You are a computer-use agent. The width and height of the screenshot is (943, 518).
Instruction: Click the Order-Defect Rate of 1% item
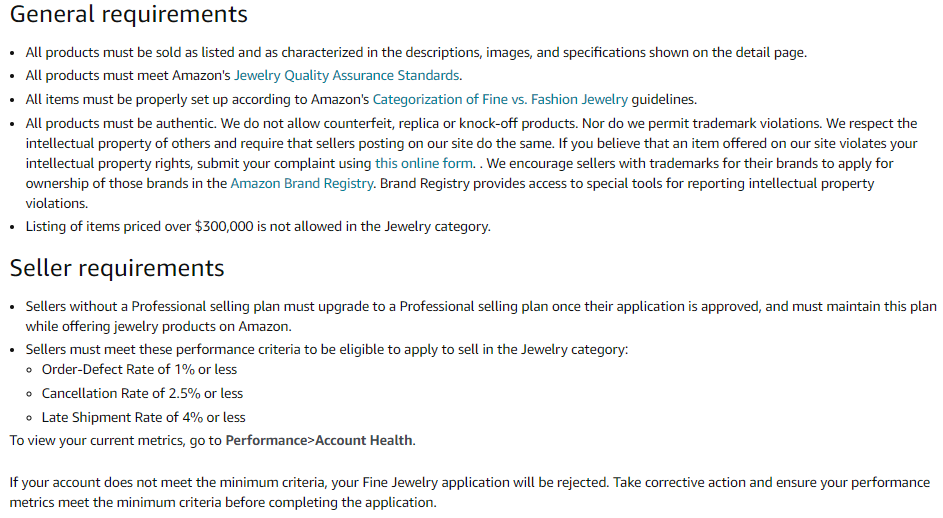[139, 369]
